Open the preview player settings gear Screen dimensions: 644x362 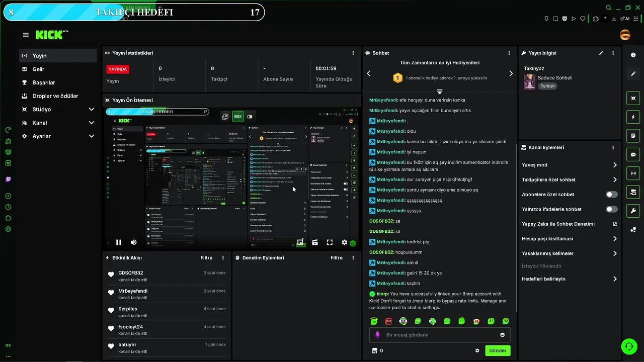[344, 242]
